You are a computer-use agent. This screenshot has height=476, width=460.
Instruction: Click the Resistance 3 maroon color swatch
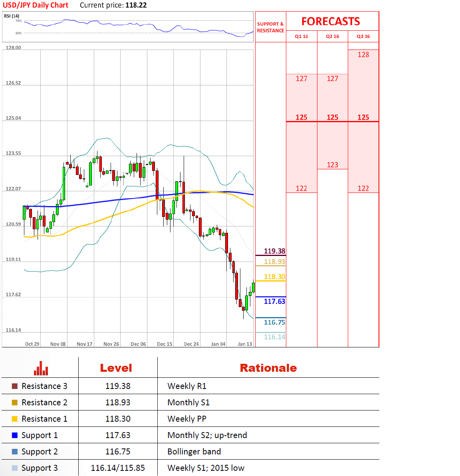(x=14, y=386)
